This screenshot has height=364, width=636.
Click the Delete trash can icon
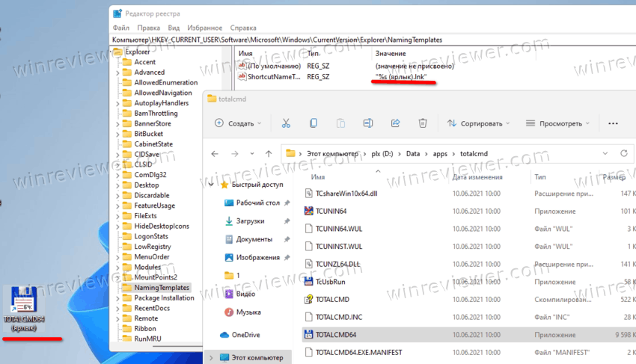coord(423,123)
